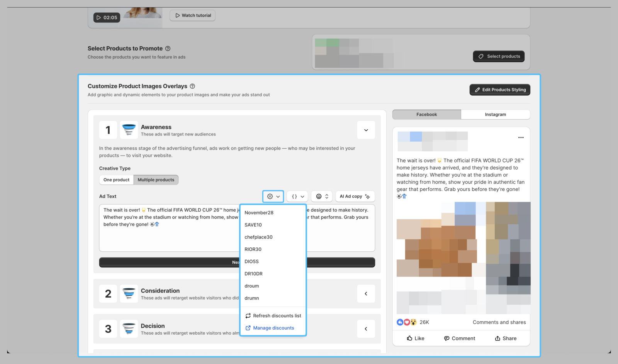Open the Manage discounts link

[x=273, y=328]
